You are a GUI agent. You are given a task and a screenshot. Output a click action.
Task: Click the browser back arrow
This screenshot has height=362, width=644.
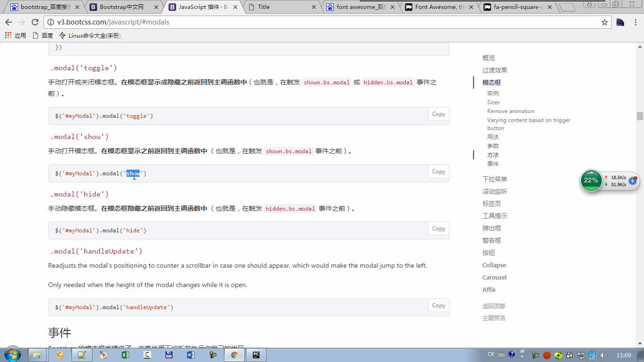[8, 22]
